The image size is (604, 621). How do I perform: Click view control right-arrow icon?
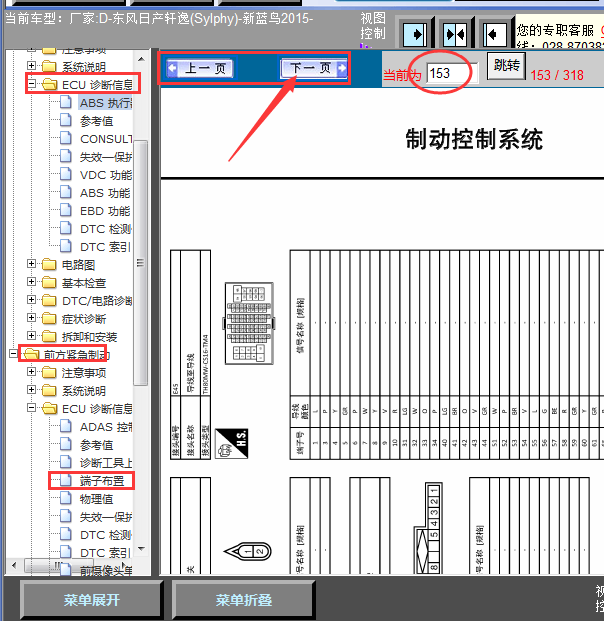(415, 34)
